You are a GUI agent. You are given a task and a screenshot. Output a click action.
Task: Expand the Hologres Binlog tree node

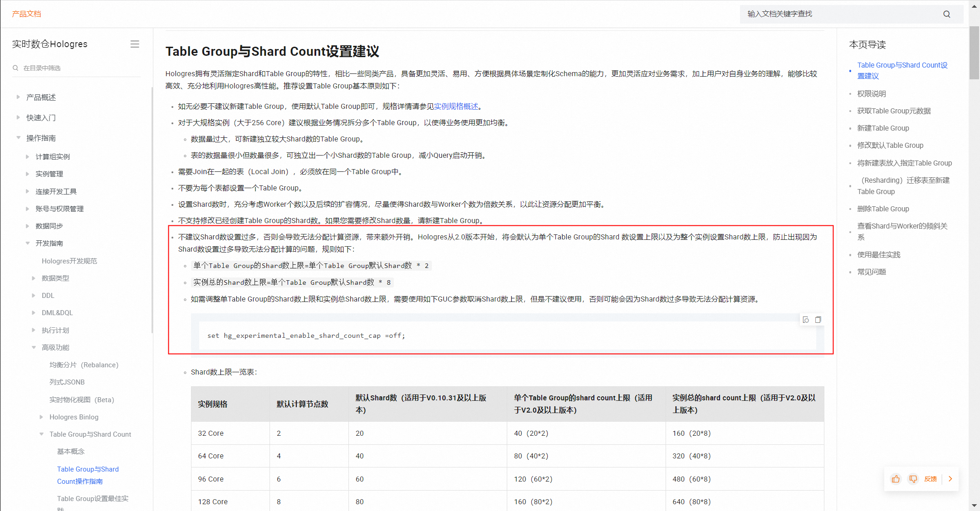pos(41,417)
